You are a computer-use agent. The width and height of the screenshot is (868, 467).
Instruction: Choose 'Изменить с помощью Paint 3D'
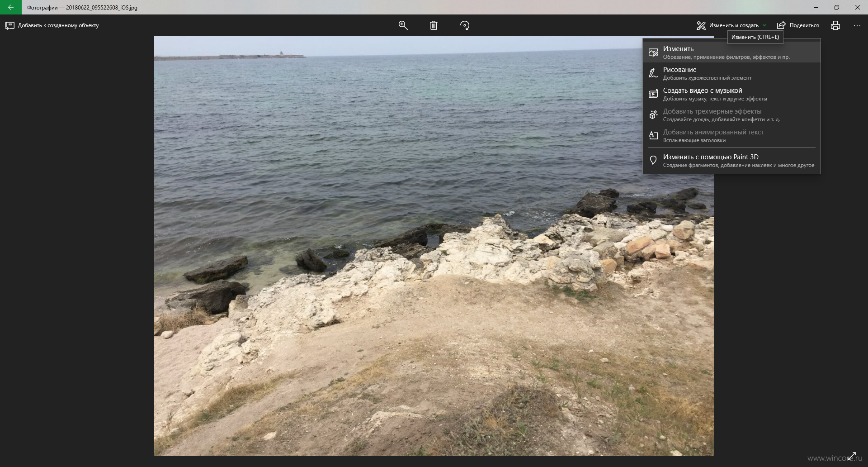(731, 161)
